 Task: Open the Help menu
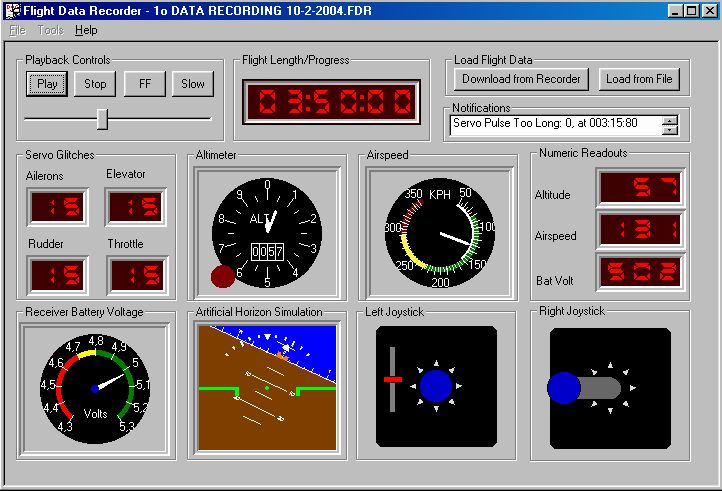(86, 30)
